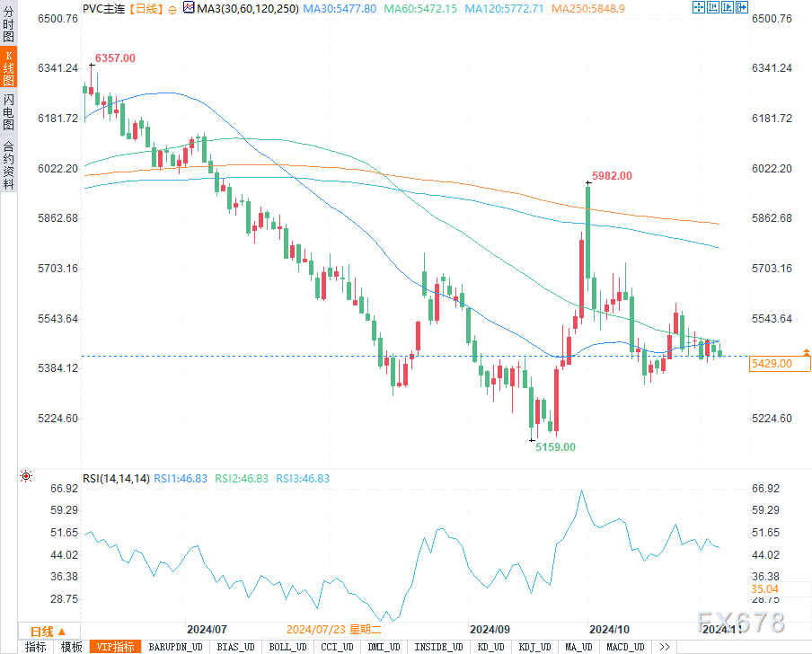Click the 5982.00 high price marker
The image size is (812, 654).
tap(612, 176)
